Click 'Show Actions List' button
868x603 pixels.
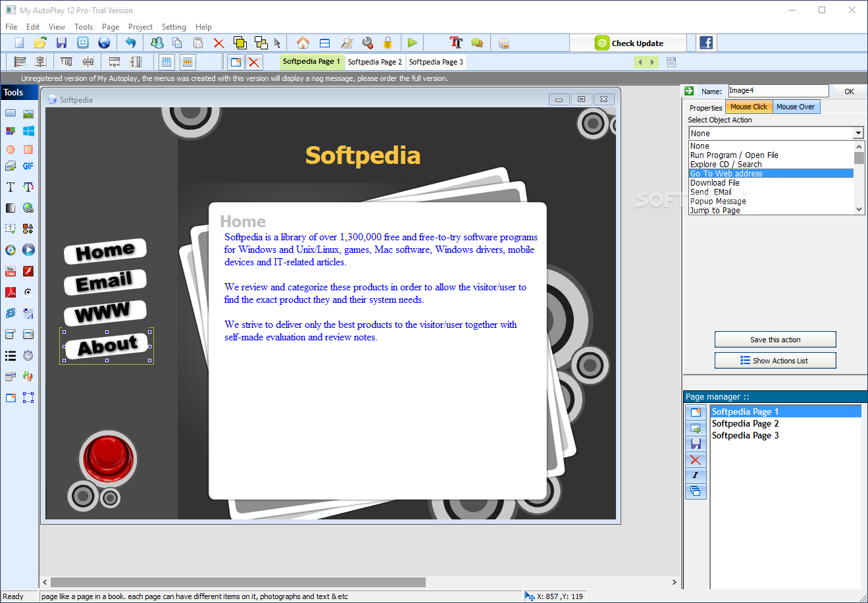(775, 361)
